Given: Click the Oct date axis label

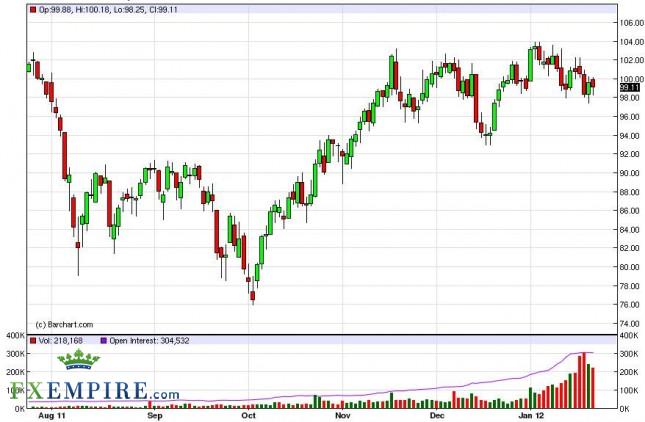Looking at the screenshot, I should click(248, 415).
